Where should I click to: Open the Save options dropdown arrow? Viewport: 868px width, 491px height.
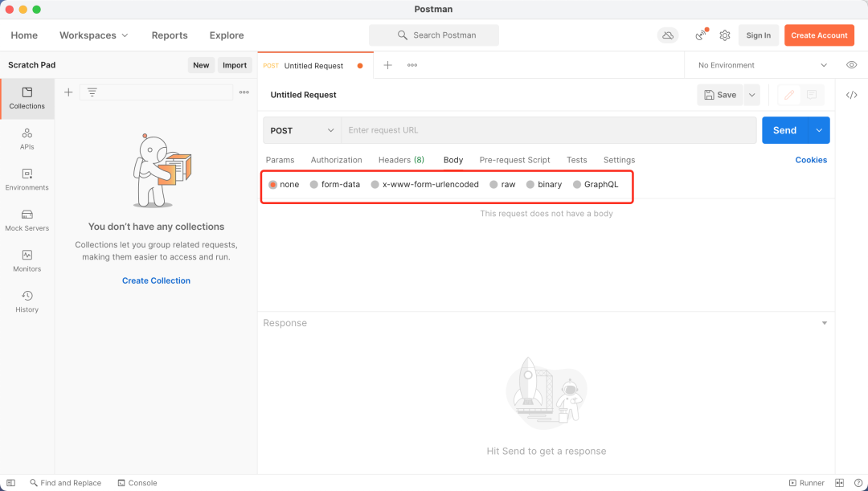tap(751, 95)
